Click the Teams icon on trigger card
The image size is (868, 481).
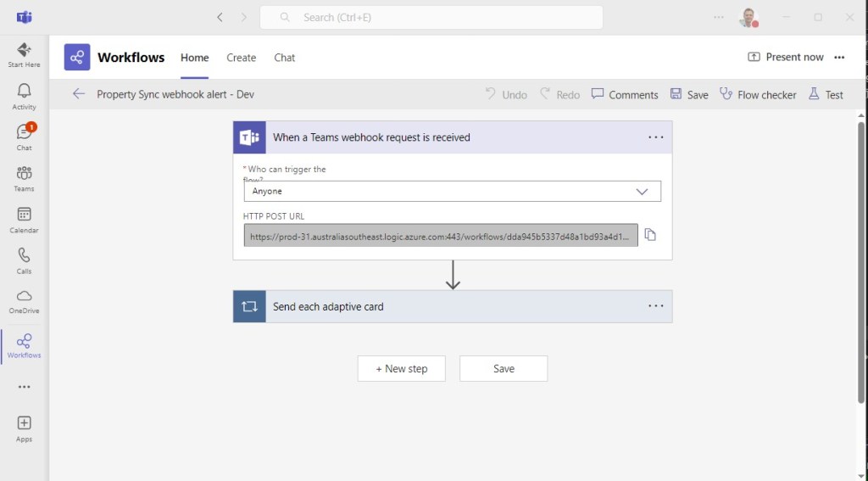coord(250,137)
